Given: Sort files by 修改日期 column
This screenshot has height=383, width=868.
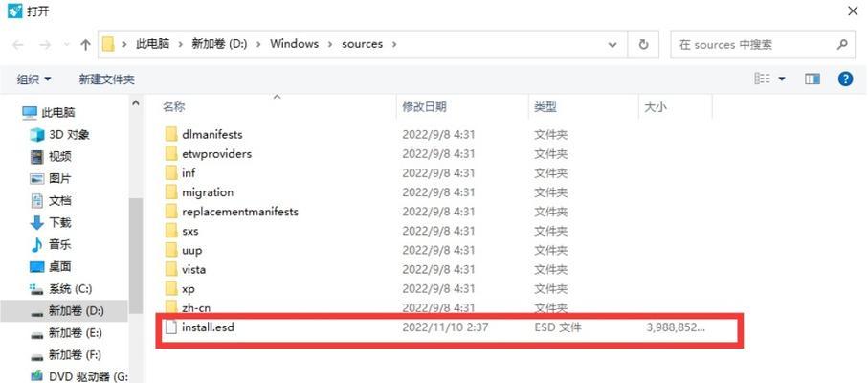Looking at the screenshot, I should (424, 107).
